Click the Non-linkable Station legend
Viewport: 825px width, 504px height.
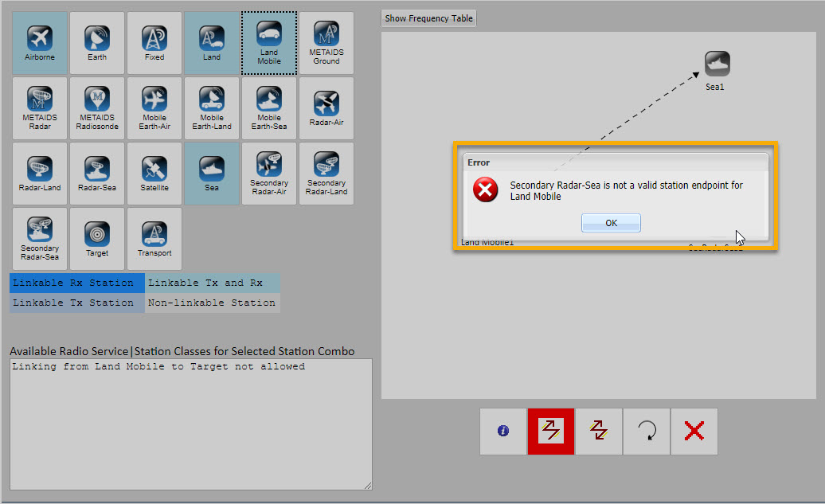[213, 303]
